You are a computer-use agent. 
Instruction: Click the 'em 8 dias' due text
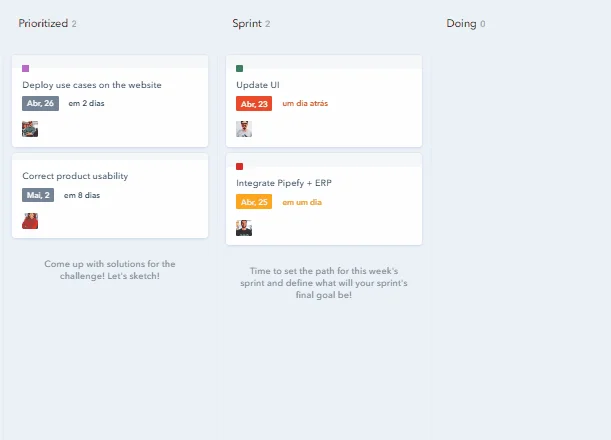[x=82, y=195]
